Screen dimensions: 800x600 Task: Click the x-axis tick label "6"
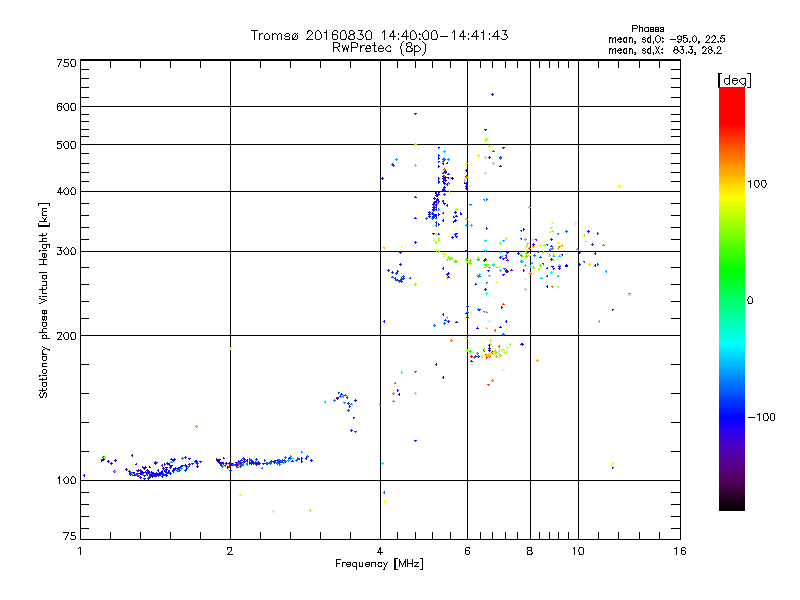coord(467,551)
